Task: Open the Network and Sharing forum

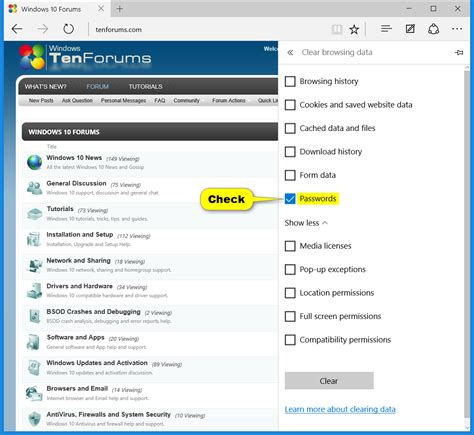Action: 78,260
